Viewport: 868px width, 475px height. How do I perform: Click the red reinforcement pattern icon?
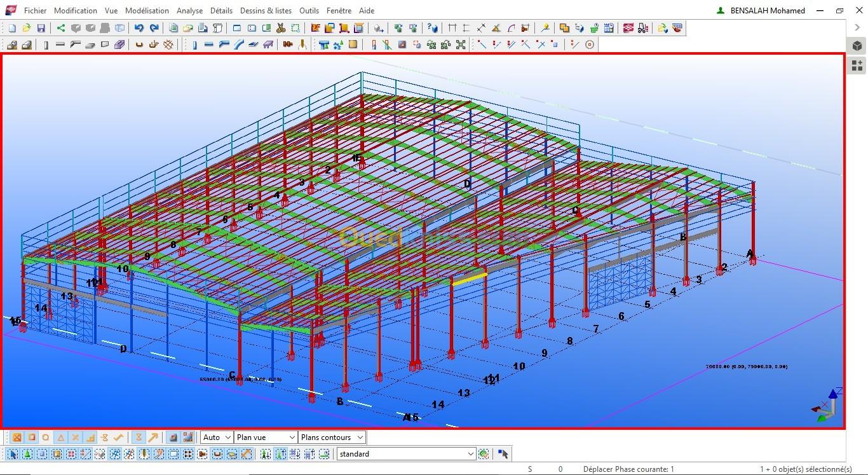coord(628,28)
